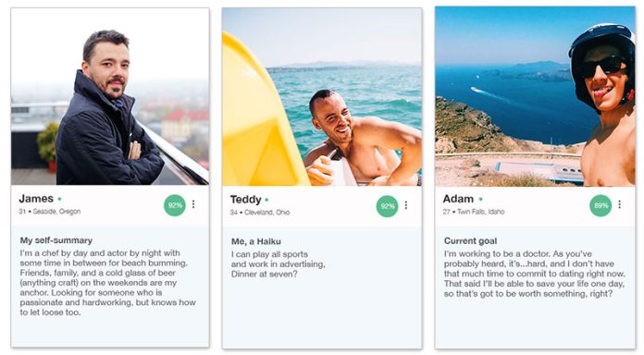This screenshot has height=355, width=644.
Task: Open the three-dot menu on Adam's card
Action: (619, 205)
